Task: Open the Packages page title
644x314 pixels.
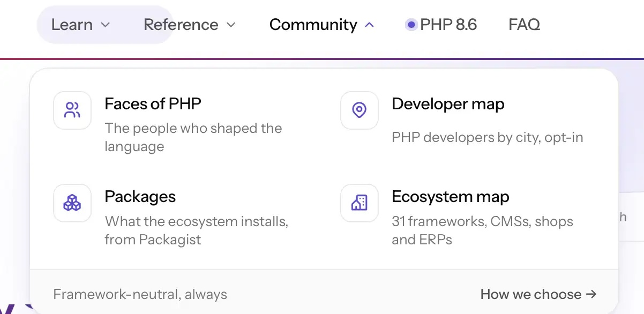Action: point(140,197)
